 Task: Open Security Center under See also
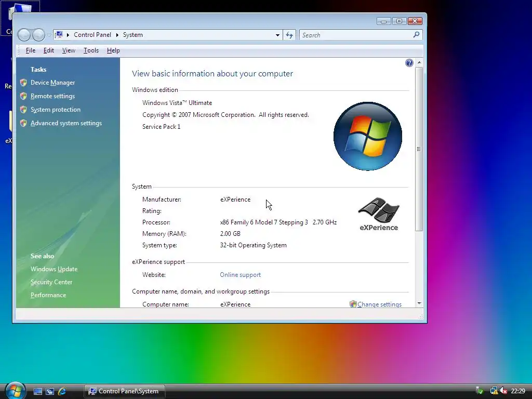51,282
